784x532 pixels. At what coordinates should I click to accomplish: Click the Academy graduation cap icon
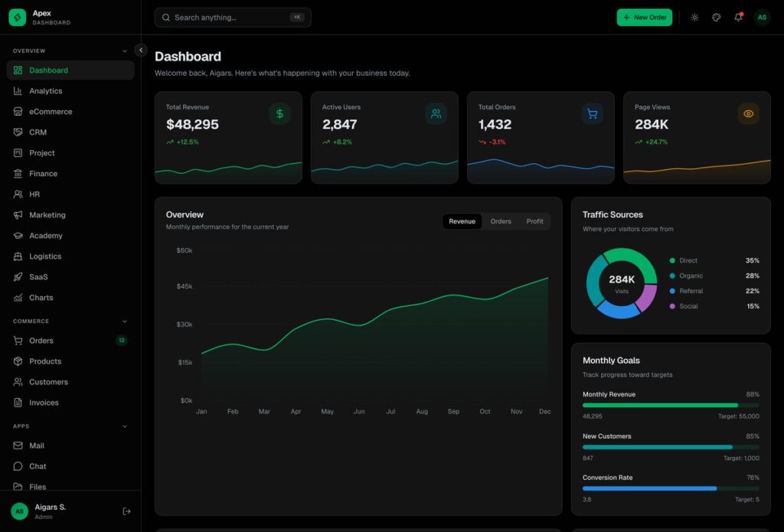(18, 236)
